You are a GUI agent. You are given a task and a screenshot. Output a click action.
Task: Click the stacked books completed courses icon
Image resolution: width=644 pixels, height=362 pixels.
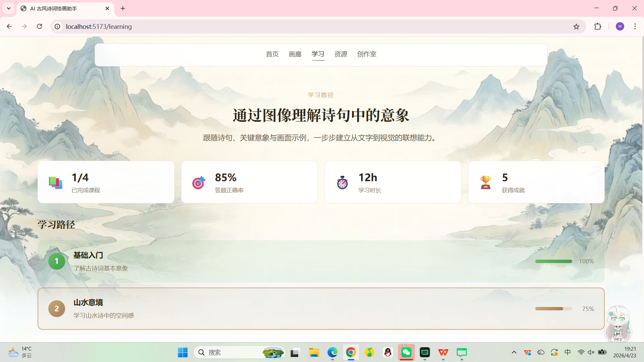point(55,183)
